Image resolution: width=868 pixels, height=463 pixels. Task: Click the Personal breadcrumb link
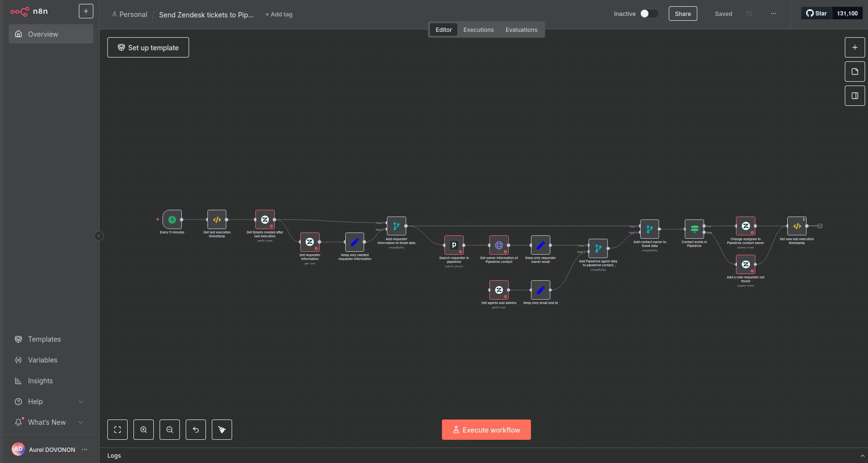click(130, 14)
